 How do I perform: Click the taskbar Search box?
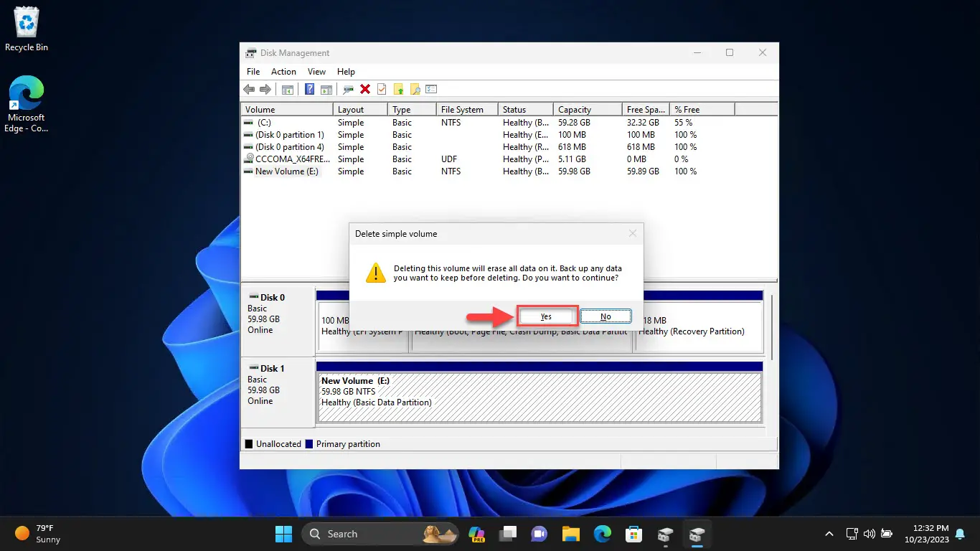point(382,534)
